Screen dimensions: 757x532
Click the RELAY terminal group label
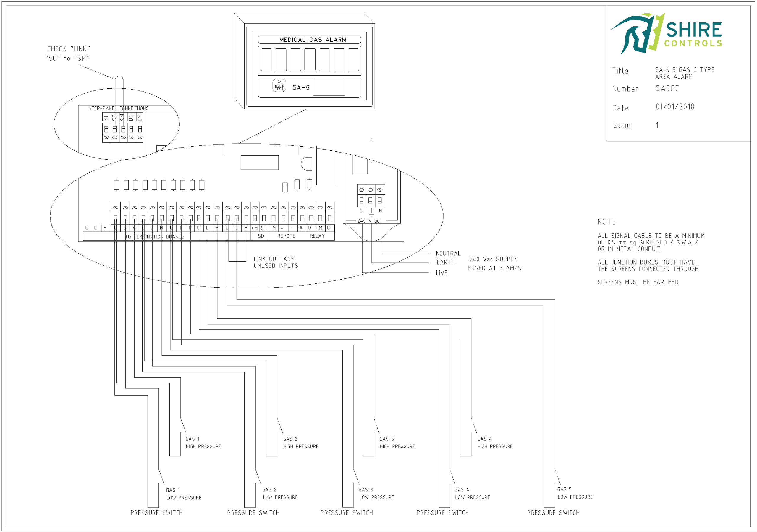point(317,236)
